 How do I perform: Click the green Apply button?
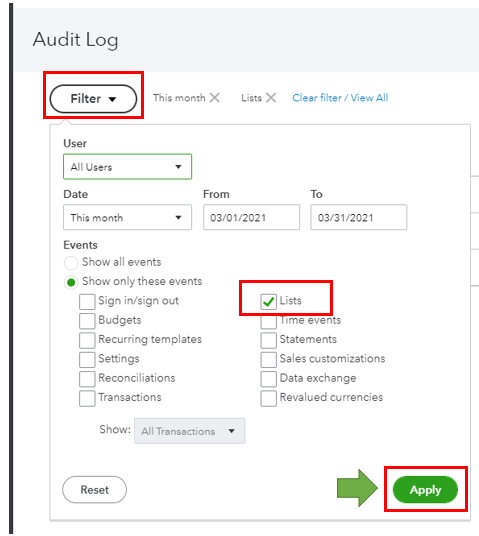coord(425,490)
